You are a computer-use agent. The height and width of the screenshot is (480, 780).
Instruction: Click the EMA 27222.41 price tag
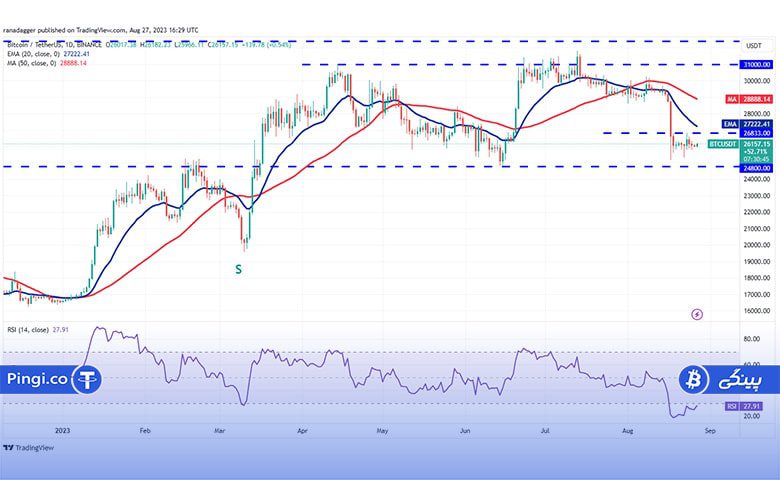747,124
